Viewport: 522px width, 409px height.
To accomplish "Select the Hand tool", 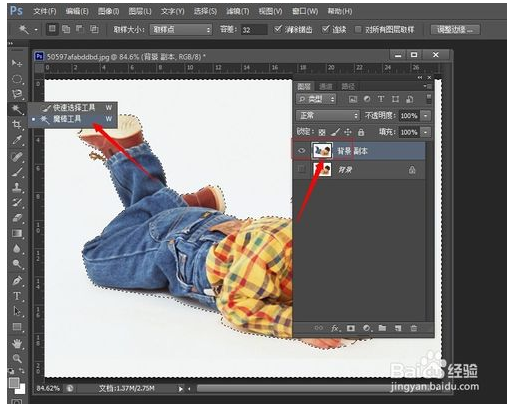I will pyautogui.click(x=17, y=343).
